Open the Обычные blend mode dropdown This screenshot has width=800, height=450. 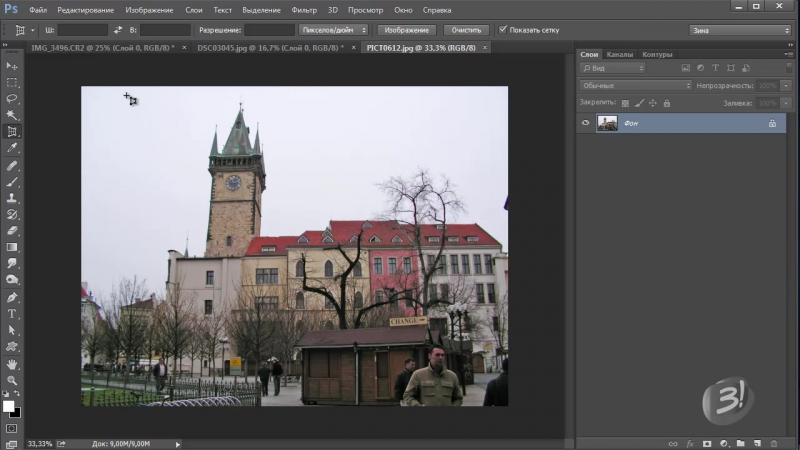pyautogui.click(x=635, y=85)
